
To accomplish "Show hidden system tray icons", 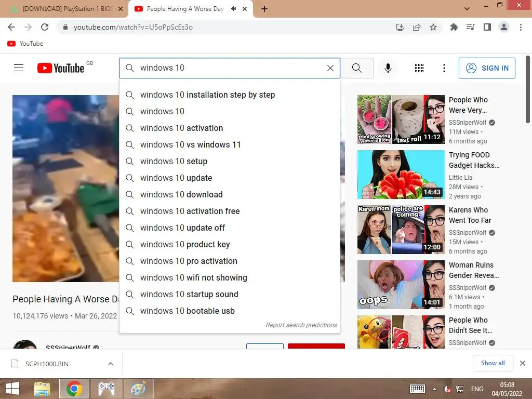I will click(434, 389).
